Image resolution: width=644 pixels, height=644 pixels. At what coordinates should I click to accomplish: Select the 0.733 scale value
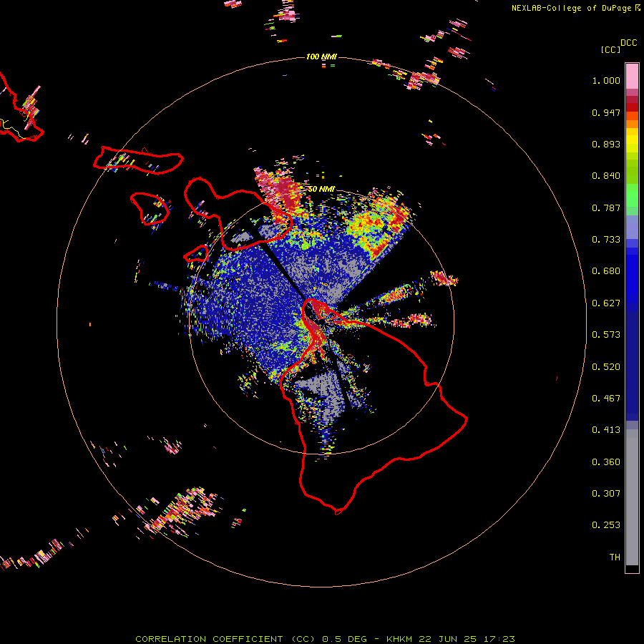(606, 240)
